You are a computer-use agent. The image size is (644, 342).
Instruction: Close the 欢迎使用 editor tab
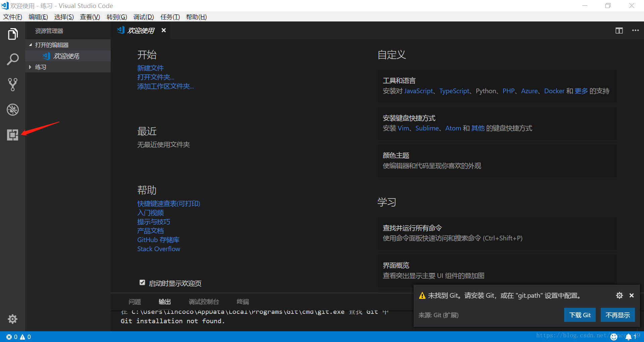pyautogui.click(x=164, y=30)
